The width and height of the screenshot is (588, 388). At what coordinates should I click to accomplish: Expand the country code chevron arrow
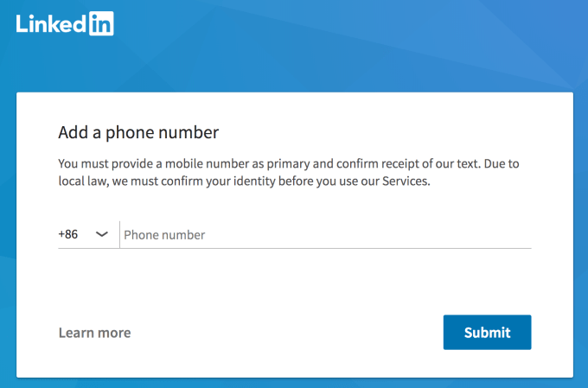point(101,234)
